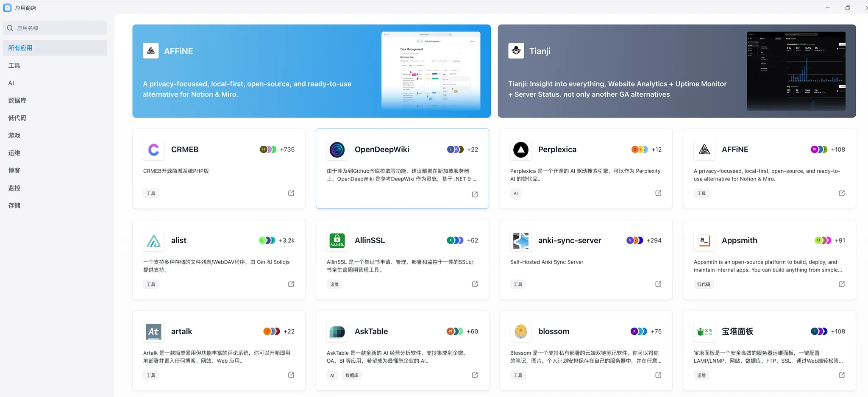
Task: Select the artalk icon
Action: coord(153,331)
